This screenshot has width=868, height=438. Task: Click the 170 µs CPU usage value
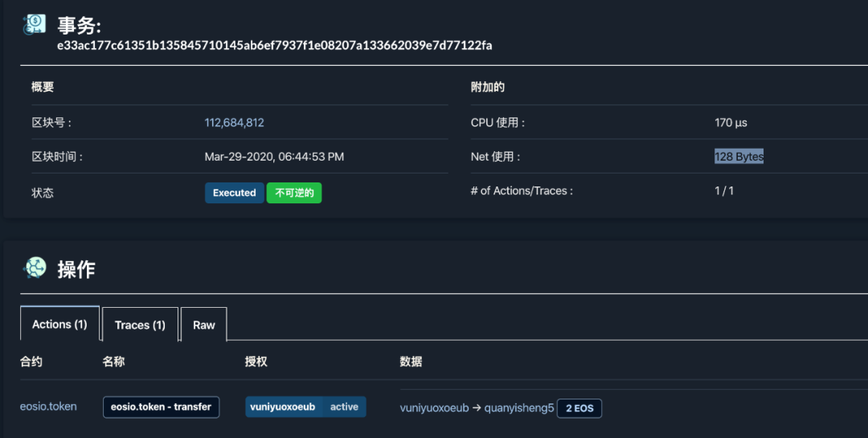pos(731,123)
